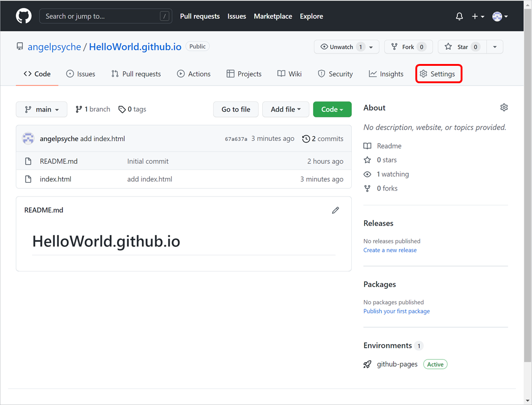Click the commit author avatar

click(28, 139)
